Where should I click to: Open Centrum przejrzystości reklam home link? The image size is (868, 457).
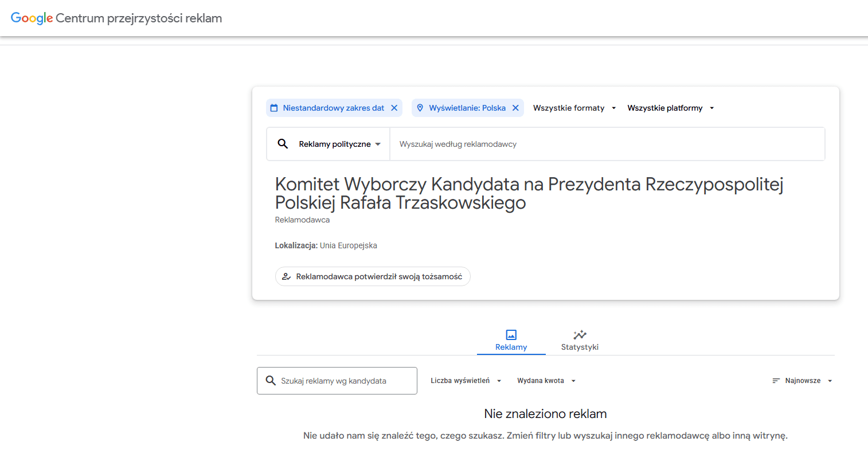coord(116,18)
